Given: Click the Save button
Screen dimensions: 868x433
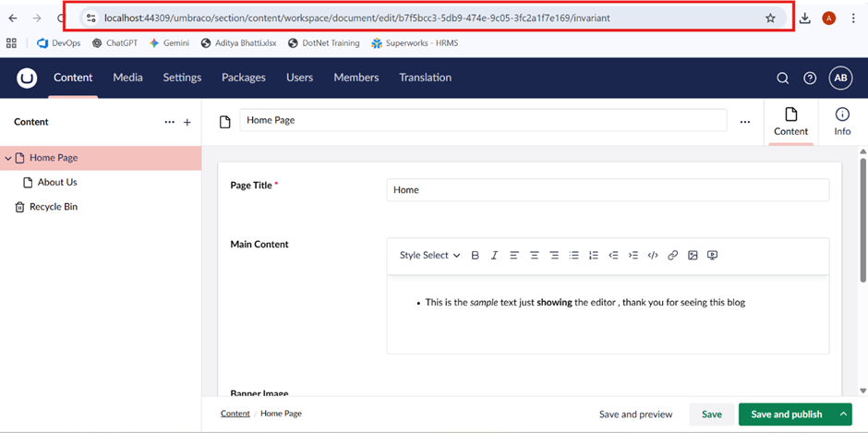Looking at the screenshot, I should click(x=711, y=415).
